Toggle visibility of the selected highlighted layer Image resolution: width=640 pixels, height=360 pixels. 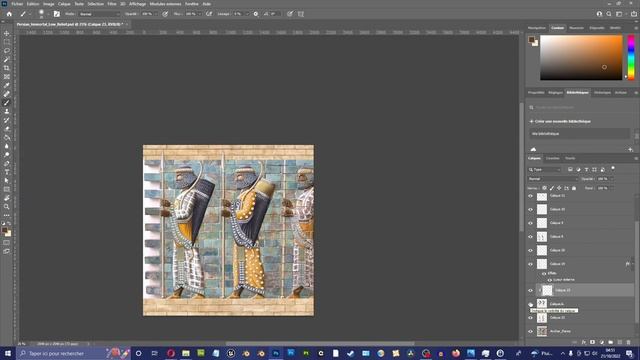[531, 291]
